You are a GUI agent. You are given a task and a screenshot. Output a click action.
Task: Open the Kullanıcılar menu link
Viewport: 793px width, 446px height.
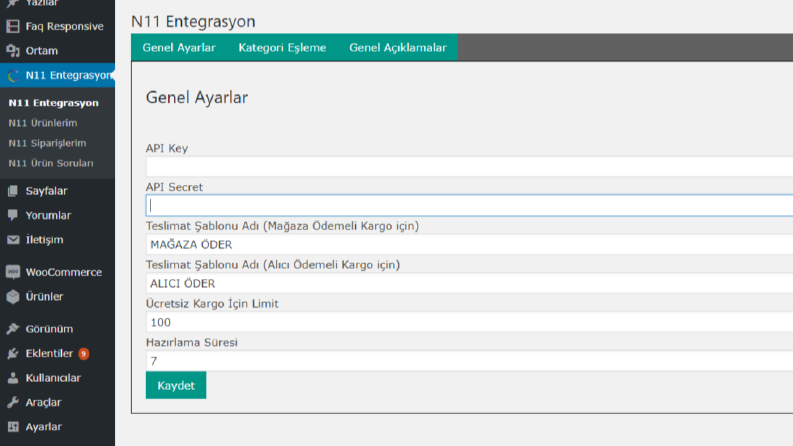pyautogui.click(x=53, y=378)
